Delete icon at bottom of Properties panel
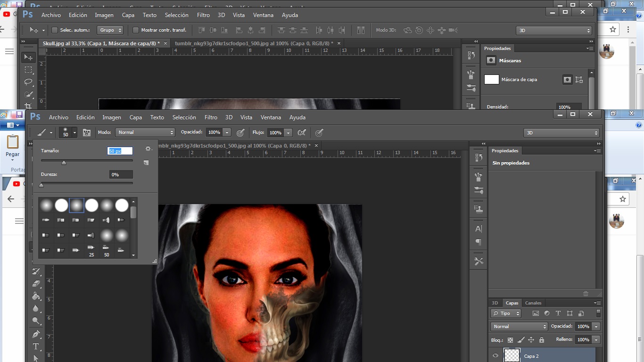Viewport: 644px width, 362px height. [586, 293]
